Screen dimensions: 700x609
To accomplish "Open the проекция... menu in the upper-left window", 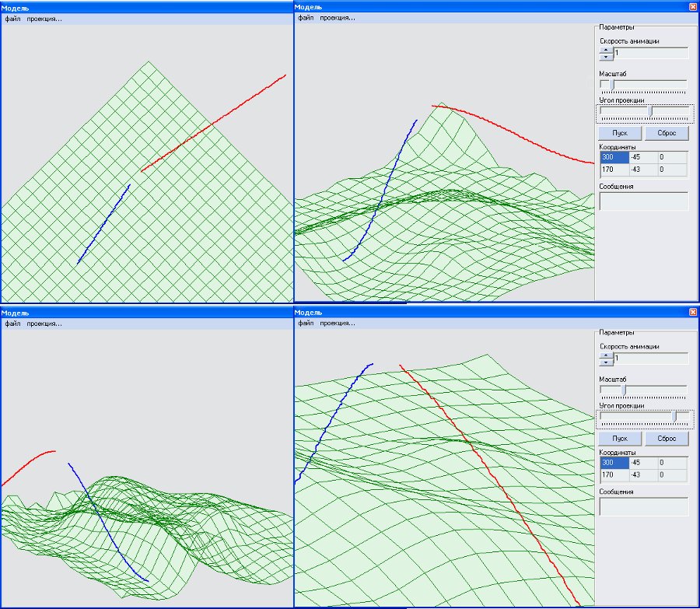I will click(x=44, y=19).
